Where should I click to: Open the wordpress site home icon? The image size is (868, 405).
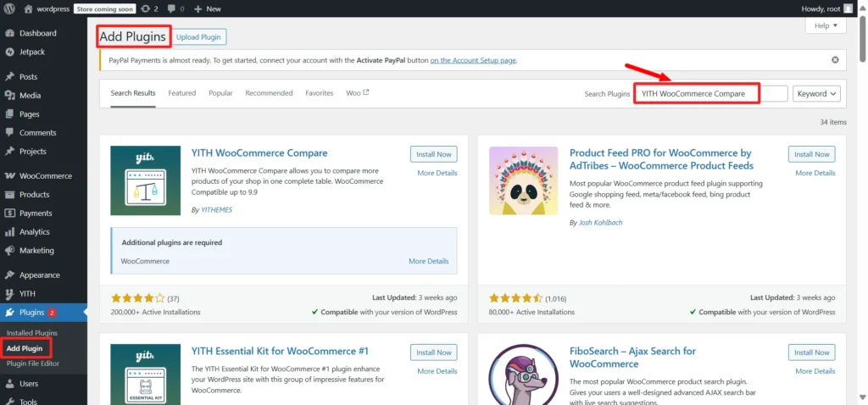[x=29, y=8]
